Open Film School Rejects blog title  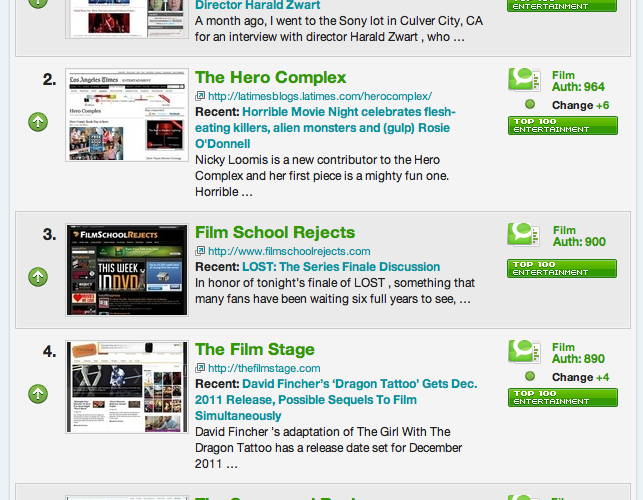click(274, 233)
